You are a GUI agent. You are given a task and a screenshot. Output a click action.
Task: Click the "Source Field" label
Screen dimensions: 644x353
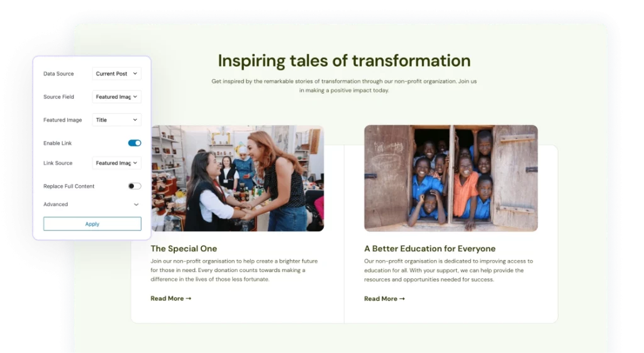point(58,97)
